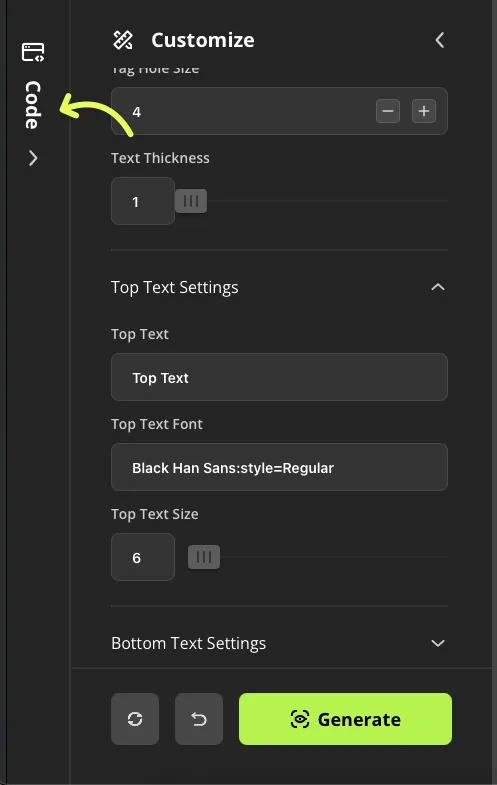Collapse the Top Text Settings section

[438, 287]
